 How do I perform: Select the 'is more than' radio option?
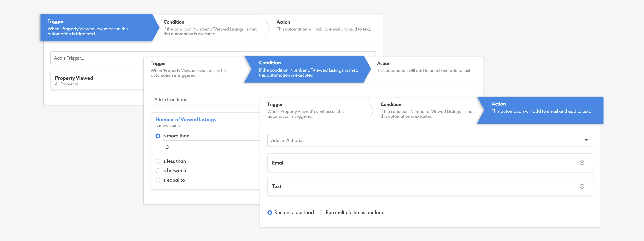[x=158, y=136]
